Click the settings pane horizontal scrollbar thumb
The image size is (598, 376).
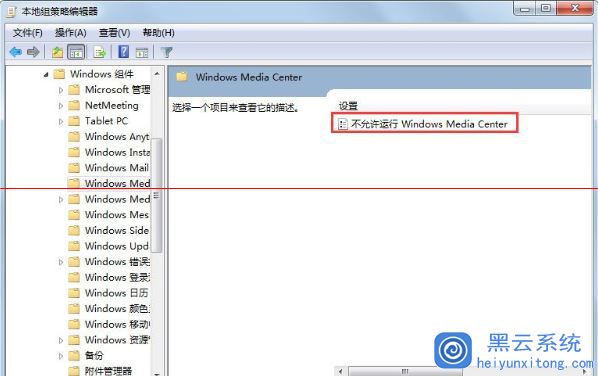(405, 371)
